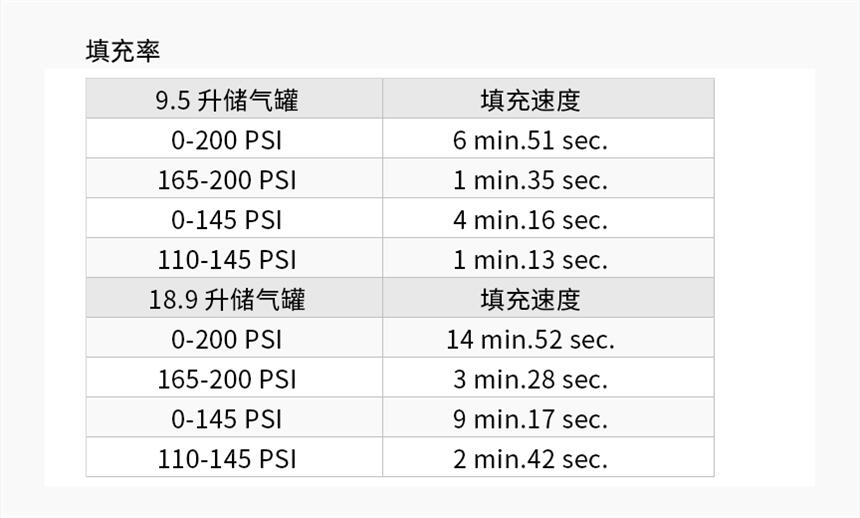The height and width of the screenshot is (518, 860).
Task: Click the 9 min.17 sec. cell
Action: tap(530, 419)
